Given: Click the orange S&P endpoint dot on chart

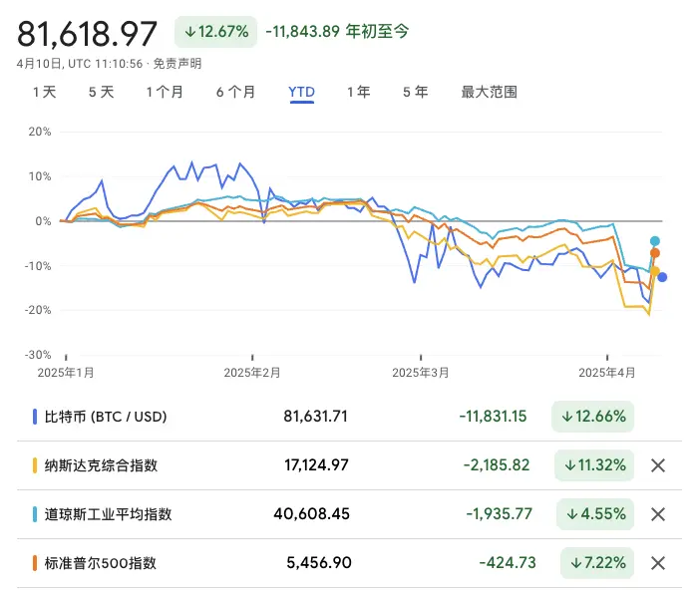Looking at the screenshot, I should 655,253.
